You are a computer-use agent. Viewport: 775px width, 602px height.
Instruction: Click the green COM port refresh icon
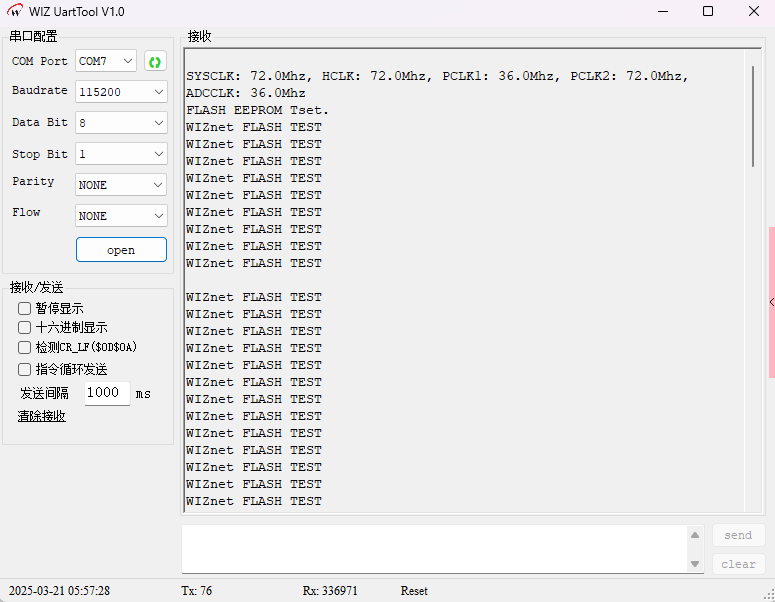point(155,62)
